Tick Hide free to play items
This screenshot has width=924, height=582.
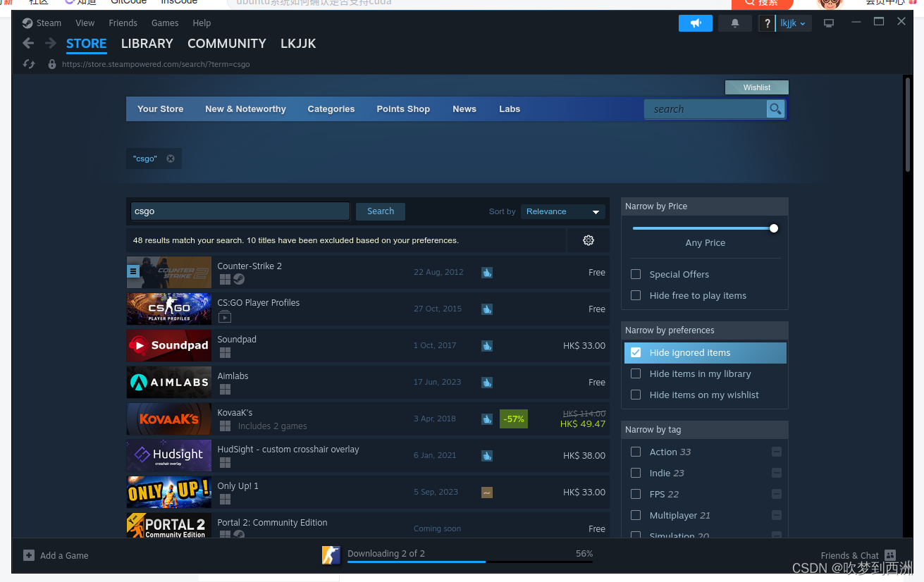(x=636, y=295)
